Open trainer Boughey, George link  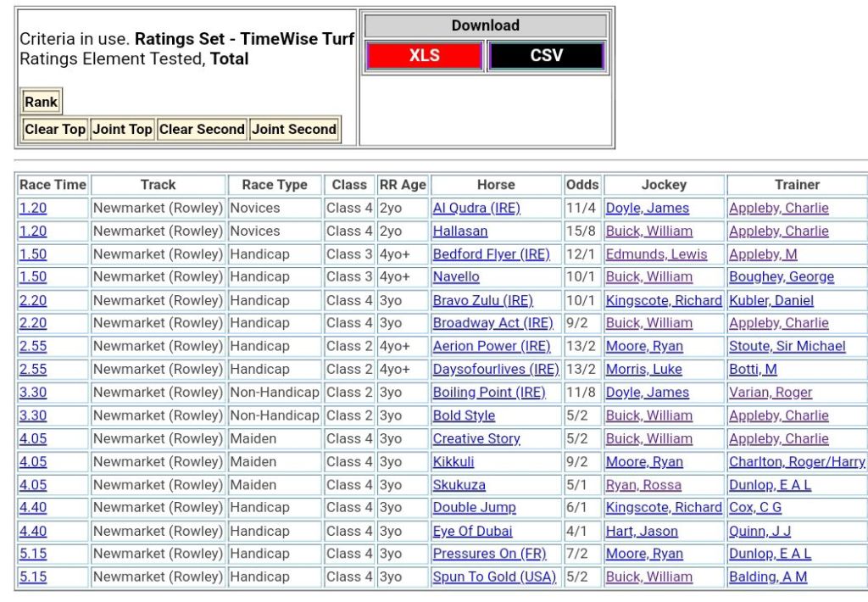(781, 277)
